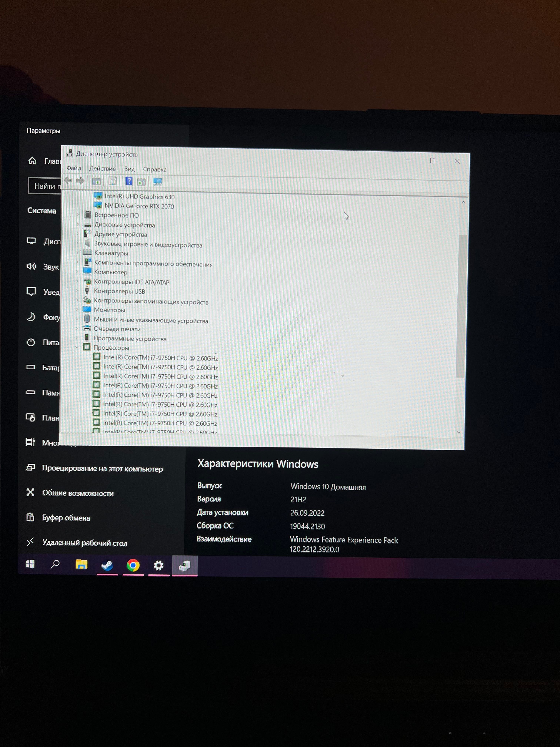Image resolution: width=560 pixels, height=747 pixels.
Task: Click the Клавиатуры keyboard icon
Action: point(87,253)
